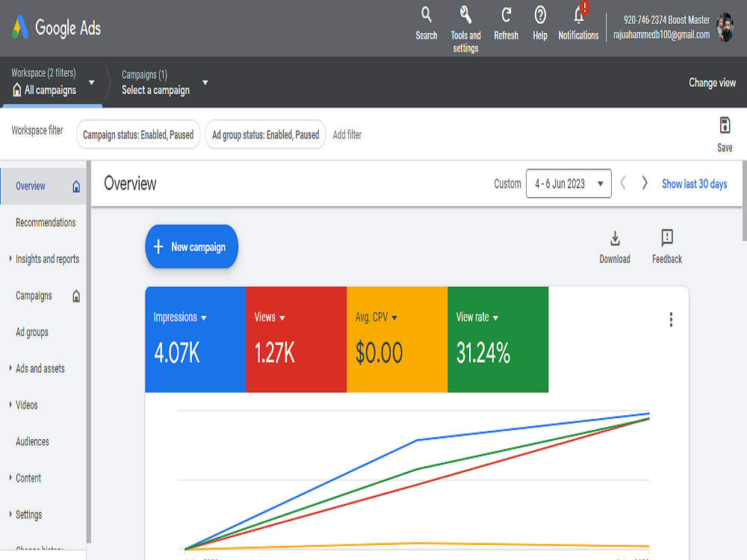Open the Search magnifier icon
The width and height of the screenshot is (747, 560).
pyautogui.click(x=427, y=15)
